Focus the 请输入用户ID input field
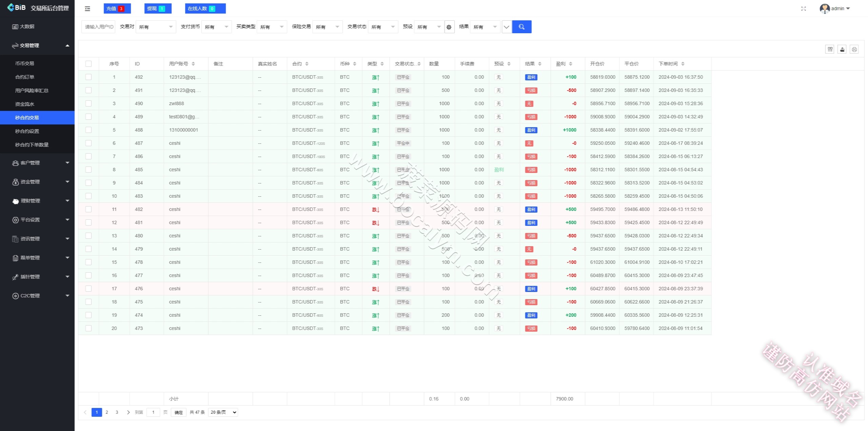Image resolution: width=868 pixels, height=431 pixels. click(98, 27)
